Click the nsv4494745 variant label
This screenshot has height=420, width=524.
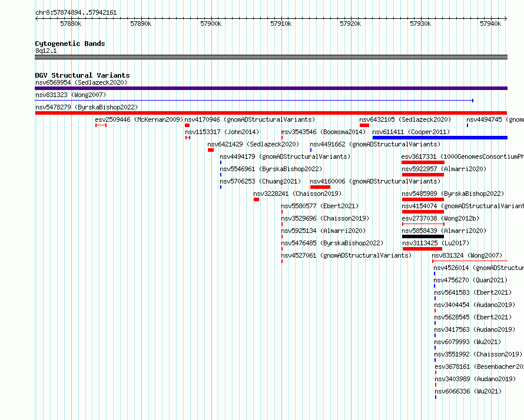[495, 119]
